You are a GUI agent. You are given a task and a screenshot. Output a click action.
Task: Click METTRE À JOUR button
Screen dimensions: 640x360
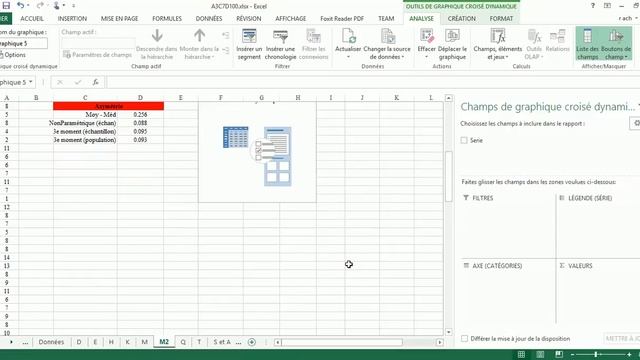(x=622, y=338)
